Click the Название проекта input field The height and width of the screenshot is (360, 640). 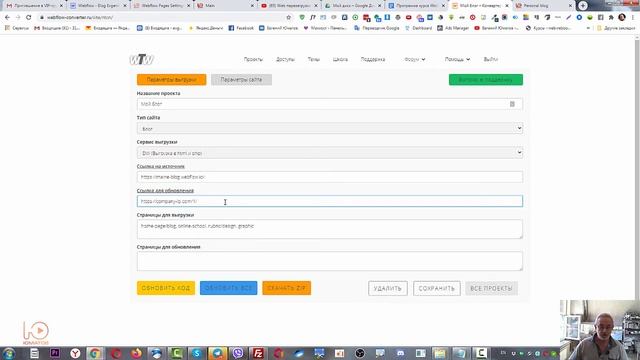[x=330, y=104]
